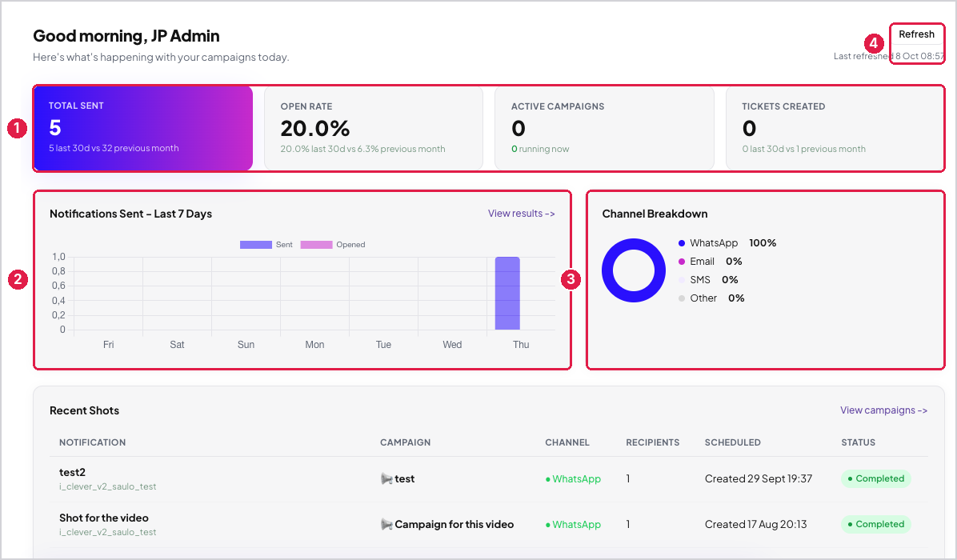The height and width of the screenshot is (560, 957).
Task: Click the Completed status badge for test2
Action: click(876, 479)
